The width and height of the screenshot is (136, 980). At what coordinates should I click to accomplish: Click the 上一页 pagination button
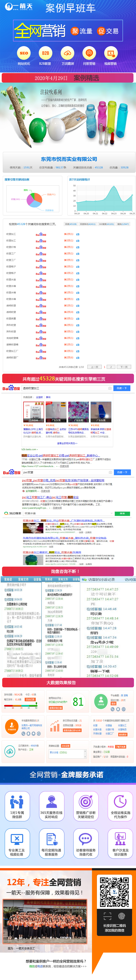tap(95, 367)
